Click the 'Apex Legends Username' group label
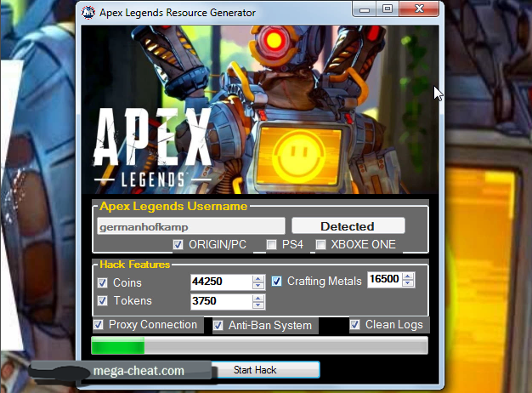 [173, 206]
